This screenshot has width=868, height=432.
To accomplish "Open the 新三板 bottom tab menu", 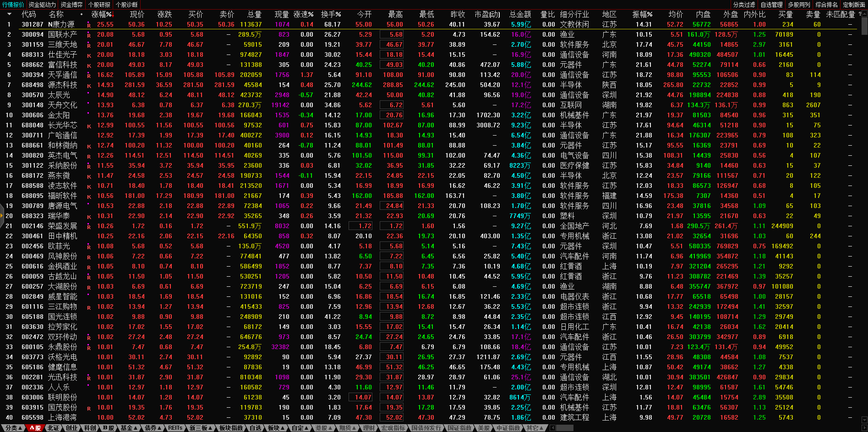I will (x=201, y=428).
